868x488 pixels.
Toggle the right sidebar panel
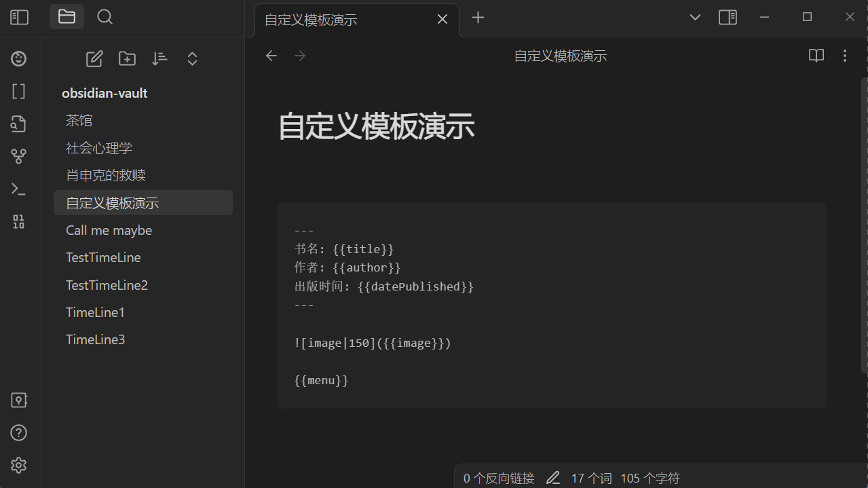728,17
